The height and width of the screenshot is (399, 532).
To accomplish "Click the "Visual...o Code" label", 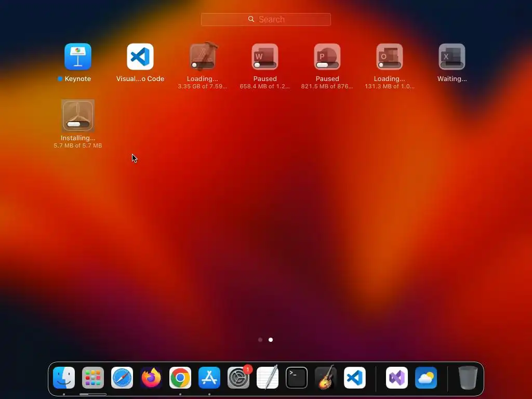I will point(140,79).
